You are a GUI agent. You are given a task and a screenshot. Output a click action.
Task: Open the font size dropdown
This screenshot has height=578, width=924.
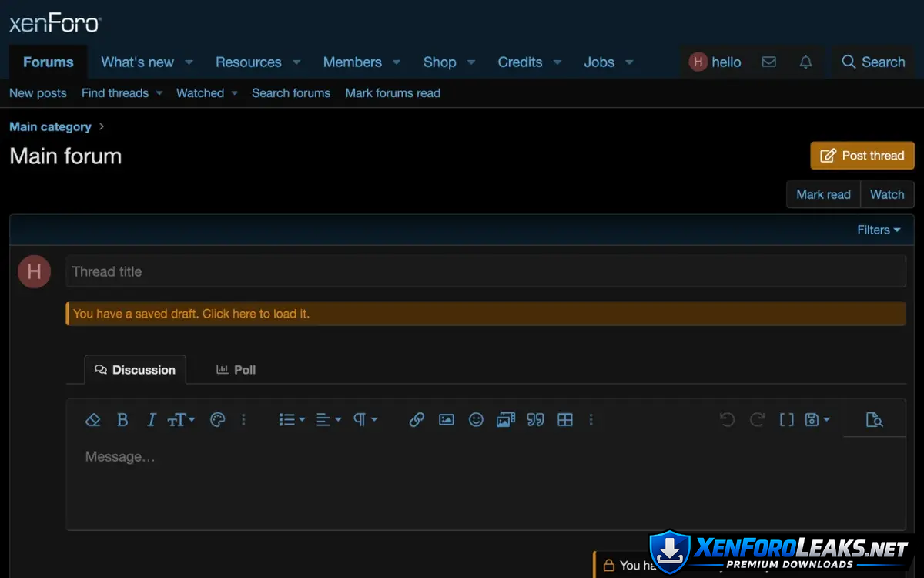point(181,420)
